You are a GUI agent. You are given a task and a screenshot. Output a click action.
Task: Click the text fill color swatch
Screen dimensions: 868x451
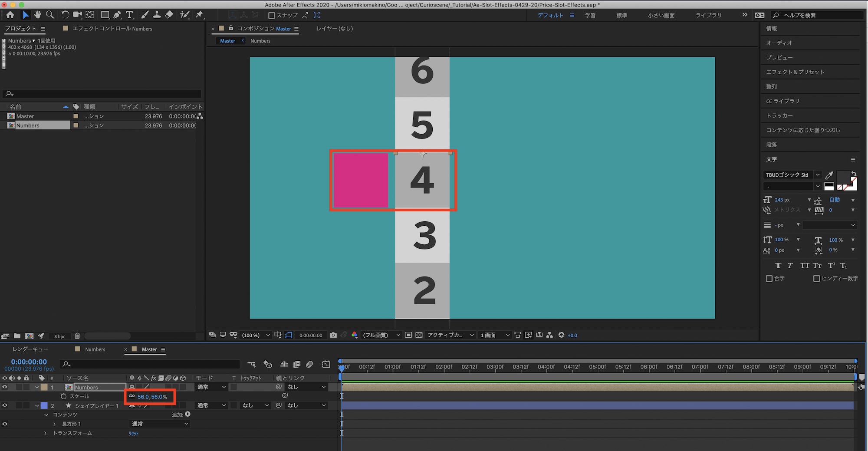pos(843,176)
